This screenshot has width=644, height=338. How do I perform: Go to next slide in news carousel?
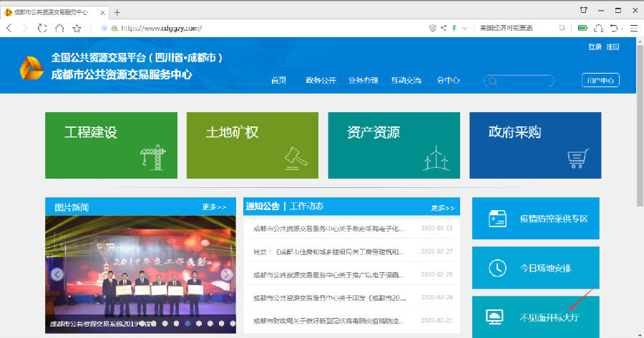coord(227,274)
